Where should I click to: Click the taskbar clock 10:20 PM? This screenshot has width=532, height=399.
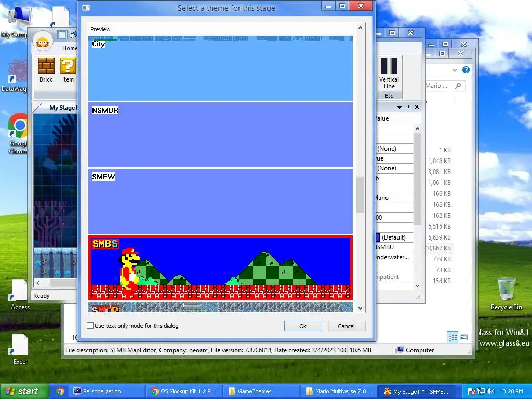pos(511,391)
